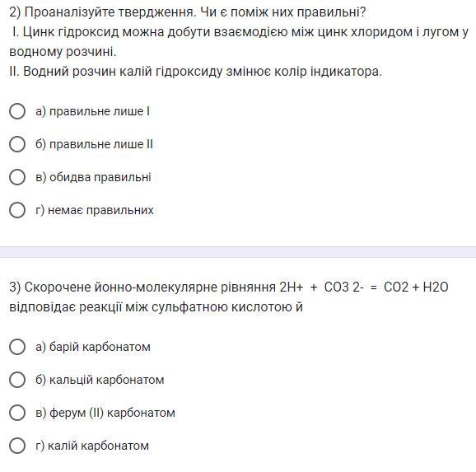
Task: Pick radio button for 'б) кальцій карбонатом'
Action: tap(17, 380)
